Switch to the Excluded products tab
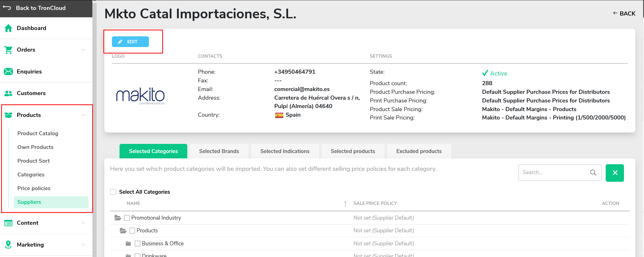Viewport: 644px width, 257px height. [419, 151]
